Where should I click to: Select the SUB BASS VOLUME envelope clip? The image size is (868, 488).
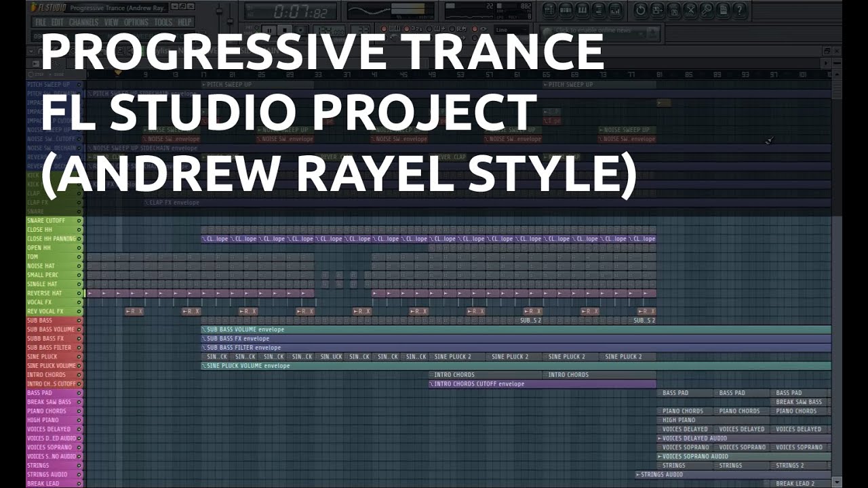[516, 329]
